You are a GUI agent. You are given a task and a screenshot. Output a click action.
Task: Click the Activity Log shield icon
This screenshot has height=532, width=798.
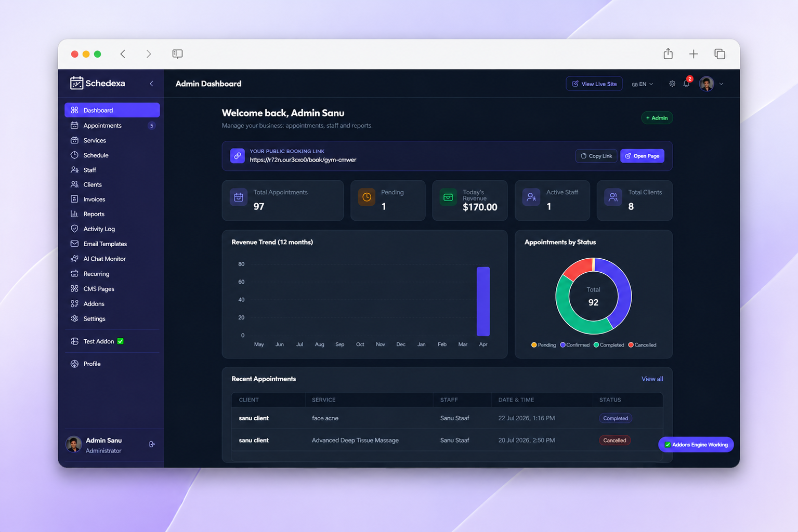tap(74, 229)
